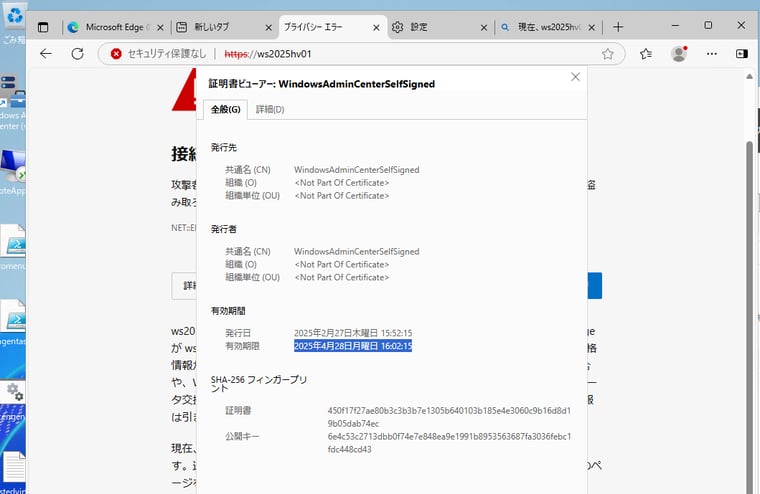Click the 有効期間 section heading
Screen dimensions: 760x494
point(228,311)
